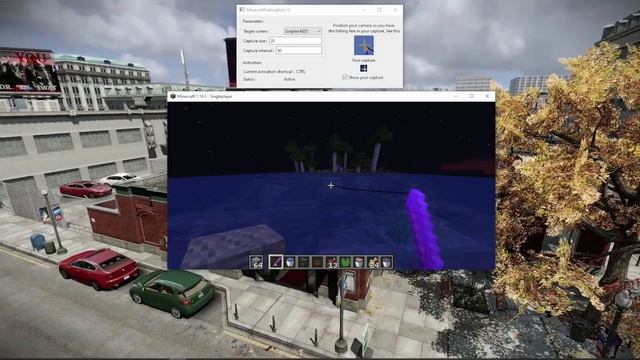Click the "Position your camera" instruction text
Screen dimensions: 640x360
(364, 28)
